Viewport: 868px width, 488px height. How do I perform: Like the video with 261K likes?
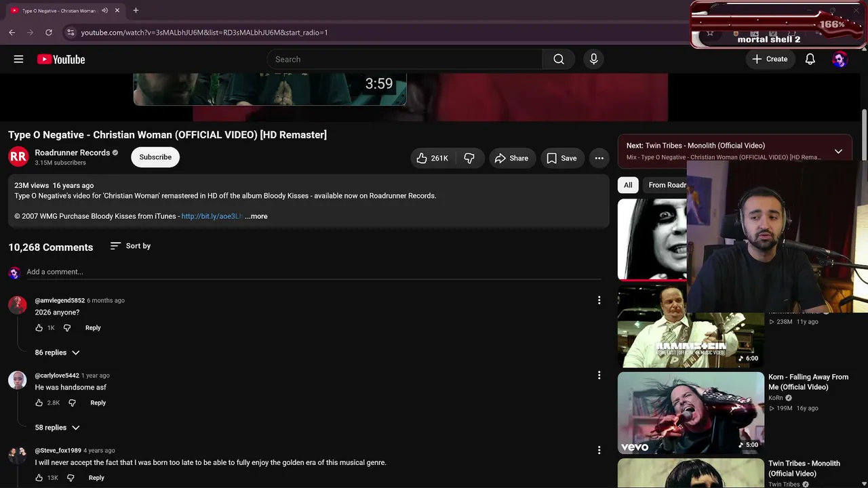point(433,158)
